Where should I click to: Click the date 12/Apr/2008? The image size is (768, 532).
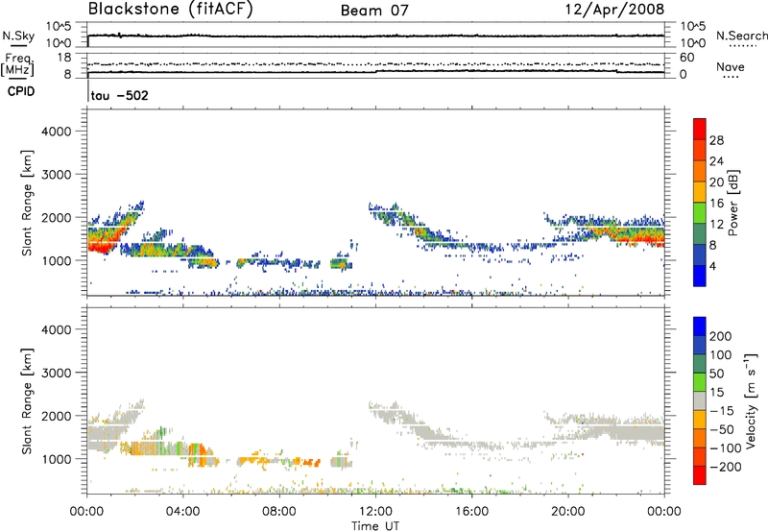(615, 10)
